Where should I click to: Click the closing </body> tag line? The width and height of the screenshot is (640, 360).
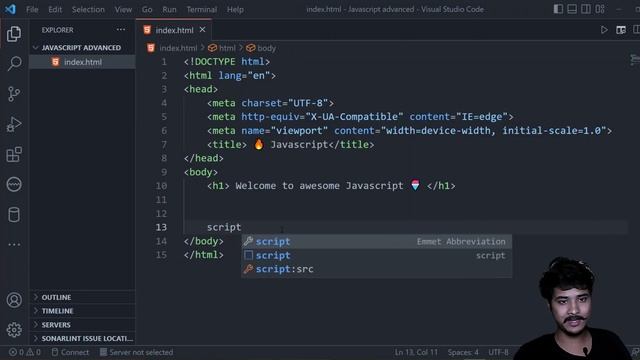[x=203, y=241]
